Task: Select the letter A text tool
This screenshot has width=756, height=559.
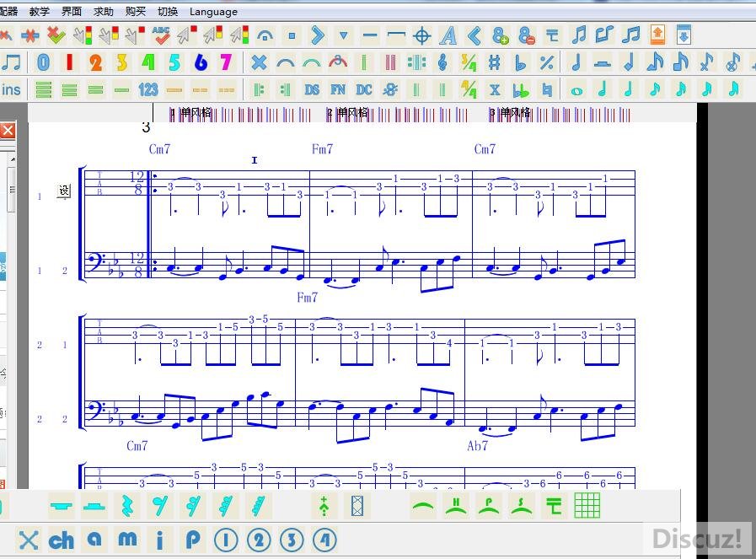Action: (x=448, y=35)
